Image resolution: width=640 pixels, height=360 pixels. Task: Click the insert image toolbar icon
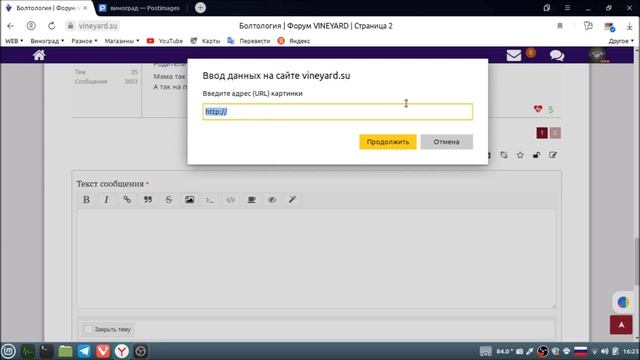[189, 200]
